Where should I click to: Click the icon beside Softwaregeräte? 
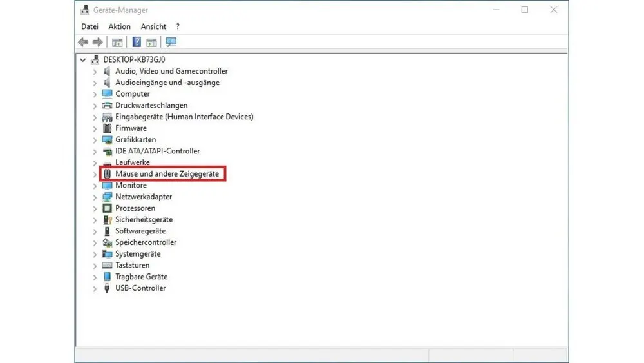(107, 231)
